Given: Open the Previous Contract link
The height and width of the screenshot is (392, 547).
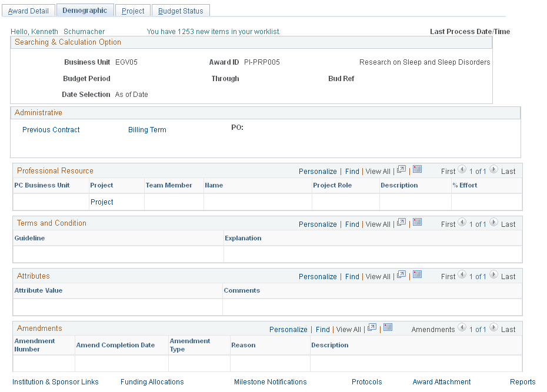Looking at the screenshot, I should 51,129.
